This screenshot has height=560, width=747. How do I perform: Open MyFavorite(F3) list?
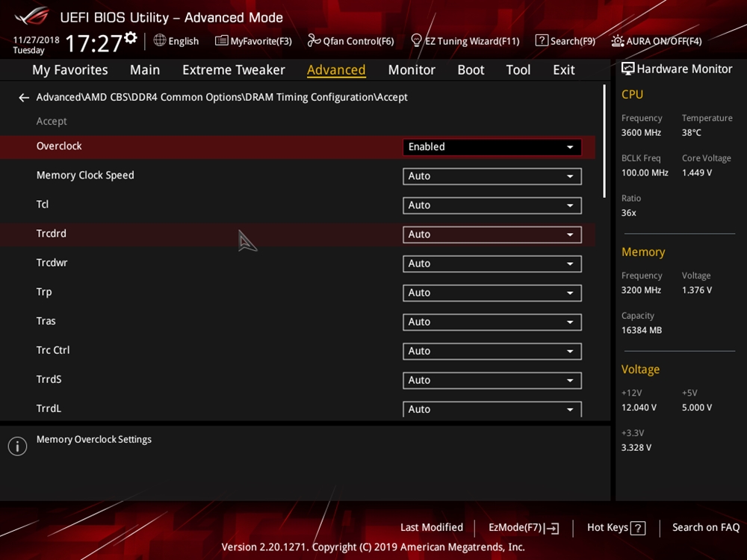pos(253,41)
